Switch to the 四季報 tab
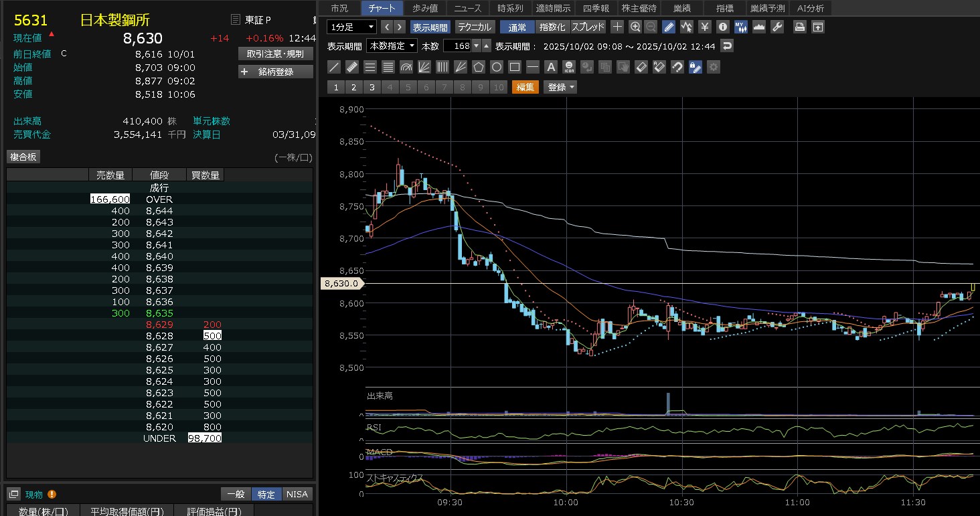Viewport: 980px width, 516px height. [x=595, y=8]
